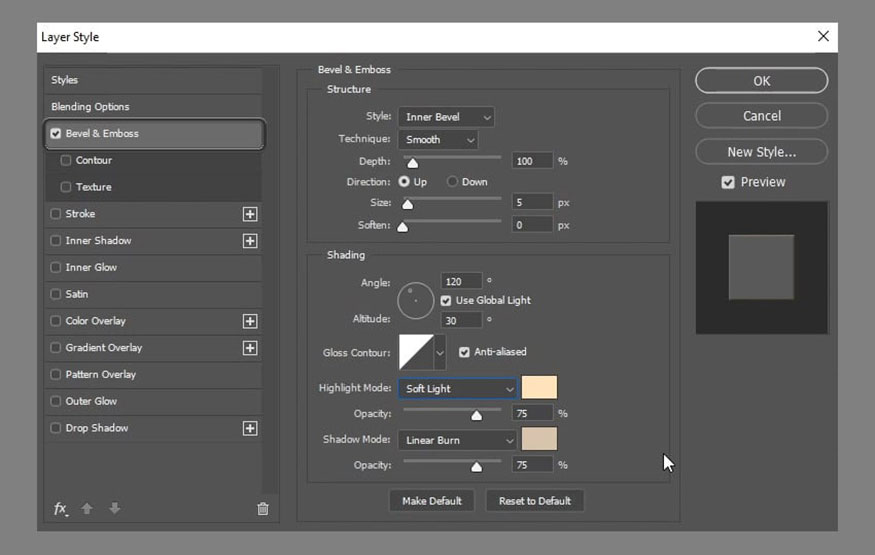Click the Angle value field
This screenshot has width=875, height=555.
point(461,282)
